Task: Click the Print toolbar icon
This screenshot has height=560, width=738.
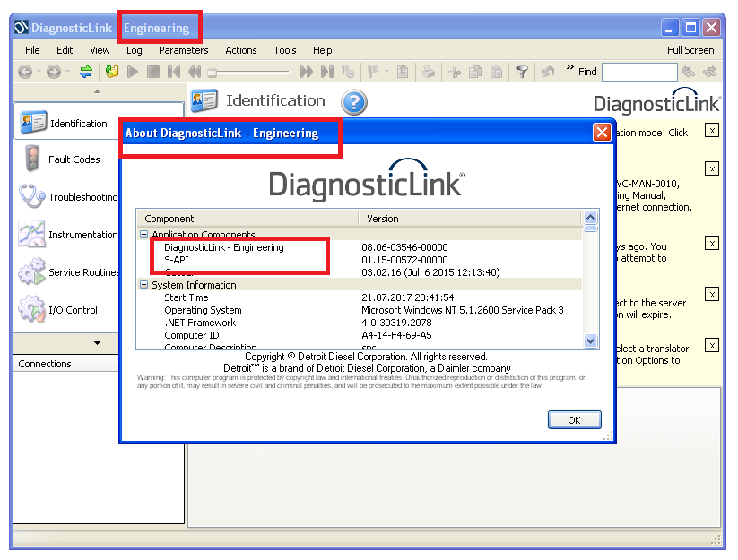Action: 429,72
